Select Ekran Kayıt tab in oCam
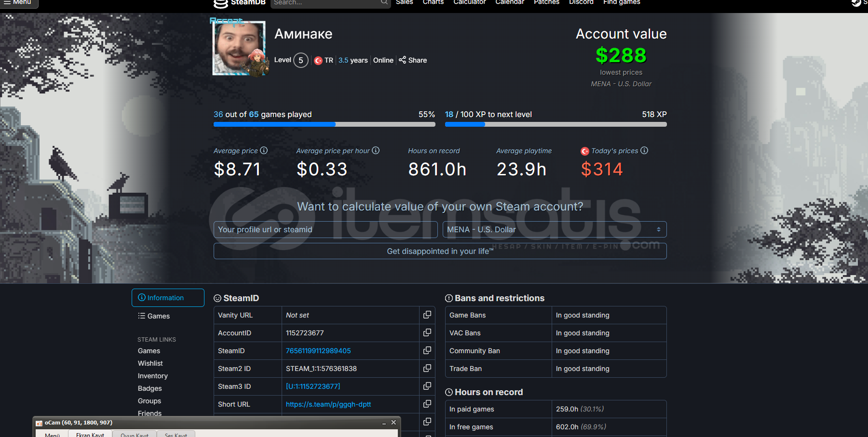The width and height of the screenshot is (868, 437). tap(90, 434)
